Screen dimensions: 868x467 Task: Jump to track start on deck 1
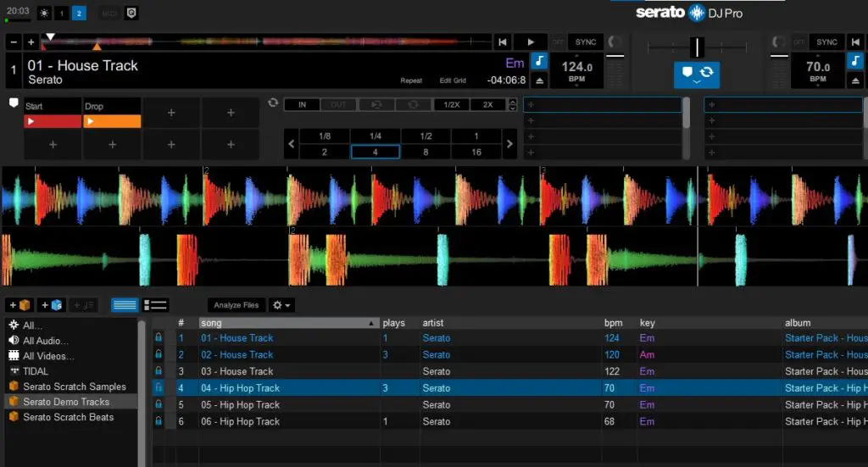tap(502, 42)
